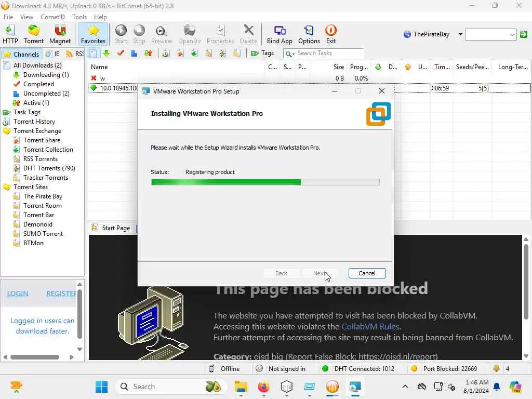532x399 pixels.
Task: Select Active (1) category
Action: click(36, 103)
